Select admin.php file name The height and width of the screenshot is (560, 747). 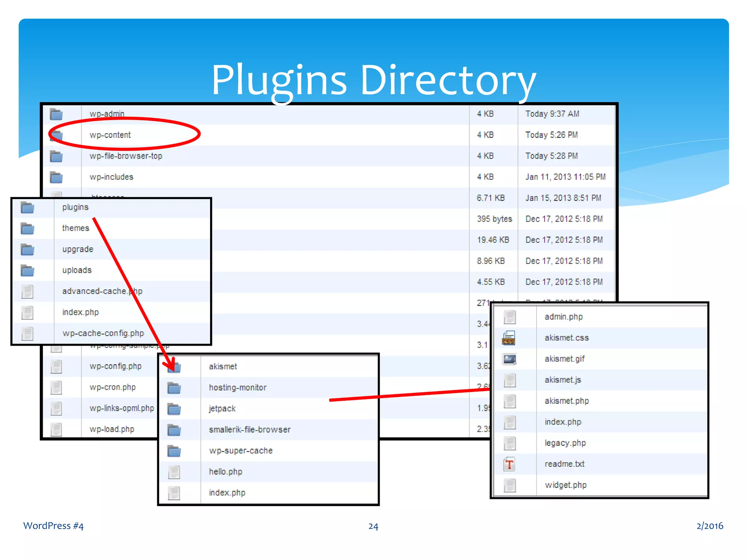(564, 317)
